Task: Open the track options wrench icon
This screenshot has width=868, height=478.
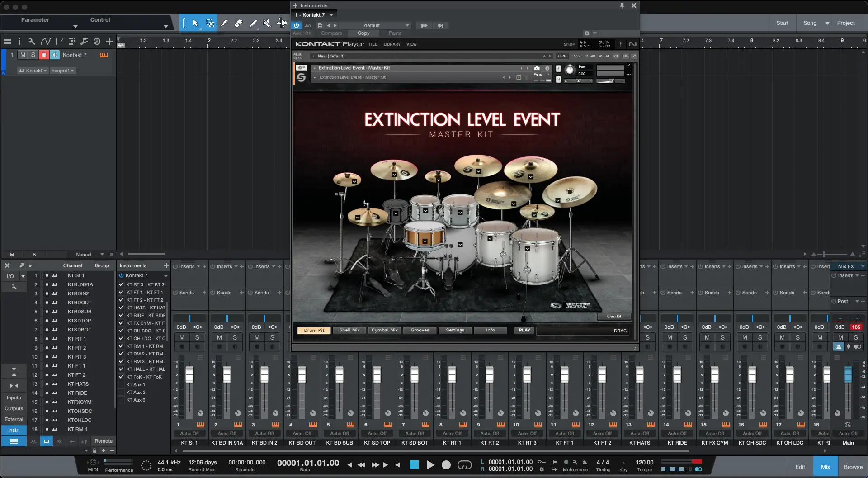Action: coord(32,41)
